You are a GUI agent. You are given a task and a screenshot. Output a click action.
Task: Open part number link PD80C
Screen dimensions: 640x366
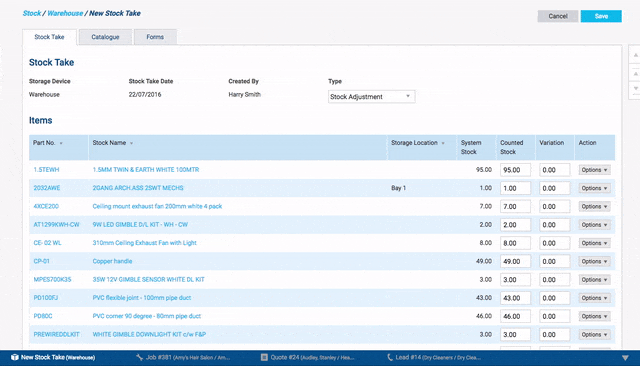click(x=43, y=317)
